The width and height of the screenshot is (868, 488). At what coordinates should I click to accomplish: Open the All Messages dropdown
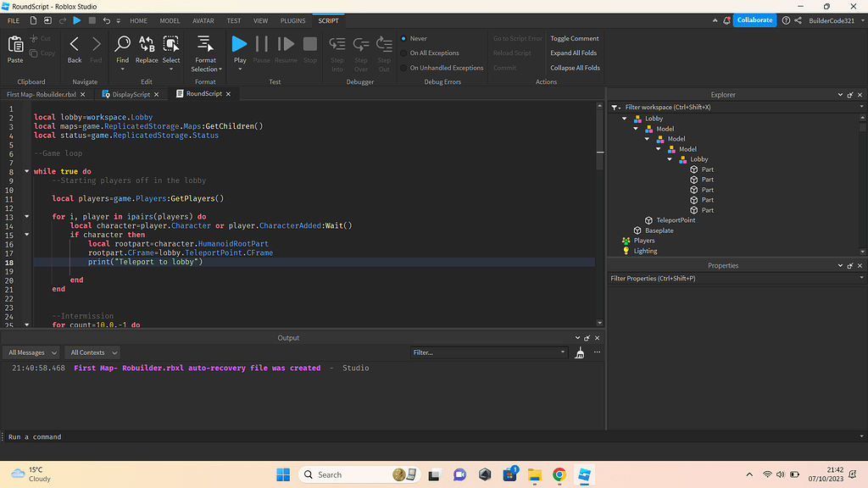click(x=32, y=352)
